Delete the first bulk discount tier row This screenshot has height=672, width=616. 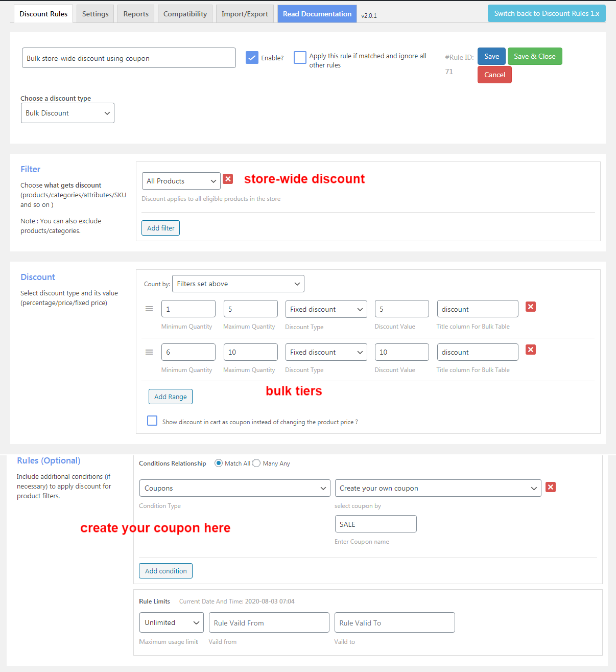click(x=530, y=307)
